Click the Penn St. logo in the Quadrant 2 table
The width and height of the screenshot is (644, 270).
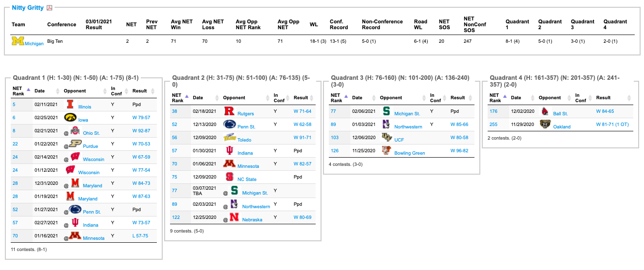[x=230, y=124]
